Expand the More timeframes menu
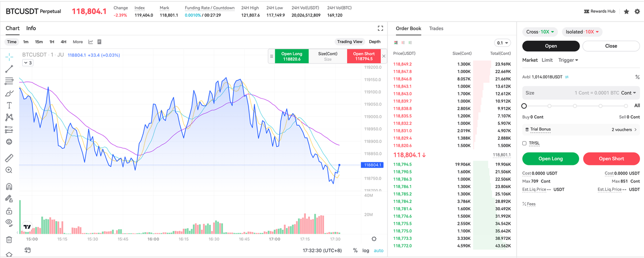This screenshot has width=644, height=258. (77, 42)
